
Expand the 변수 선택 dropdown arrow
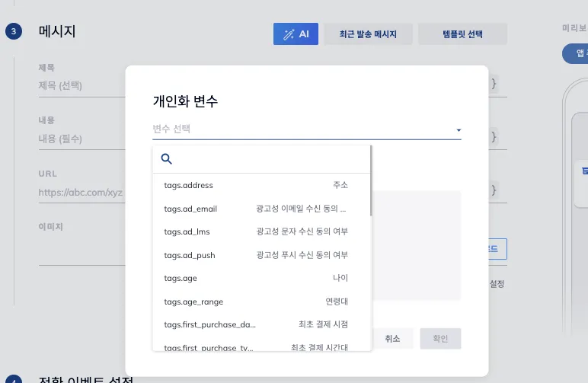(x=459, y=130)
